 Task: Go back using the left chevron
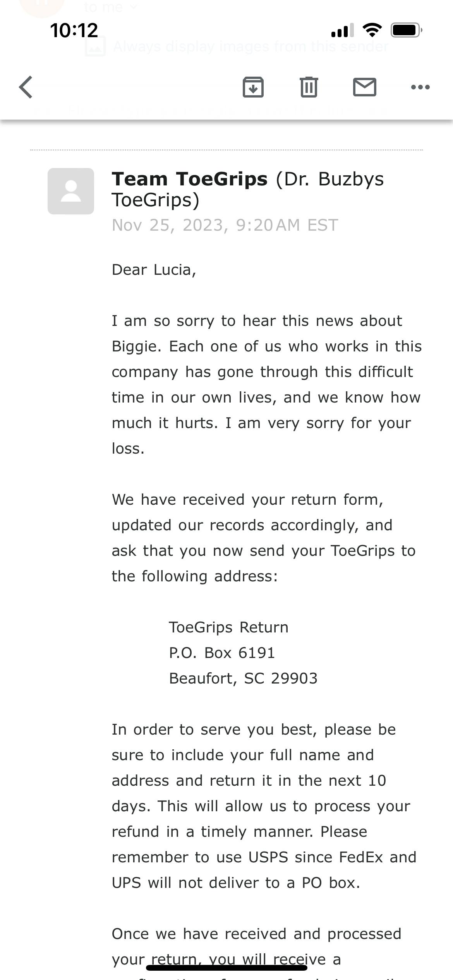[26, 87]
